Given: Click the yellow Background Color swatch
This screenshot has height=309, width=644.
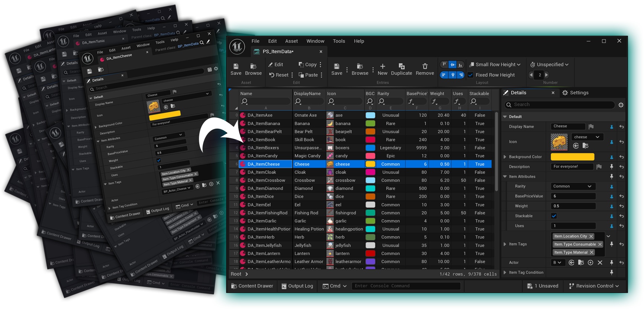Looking at the screenshot, I should (x=572, y=157).
